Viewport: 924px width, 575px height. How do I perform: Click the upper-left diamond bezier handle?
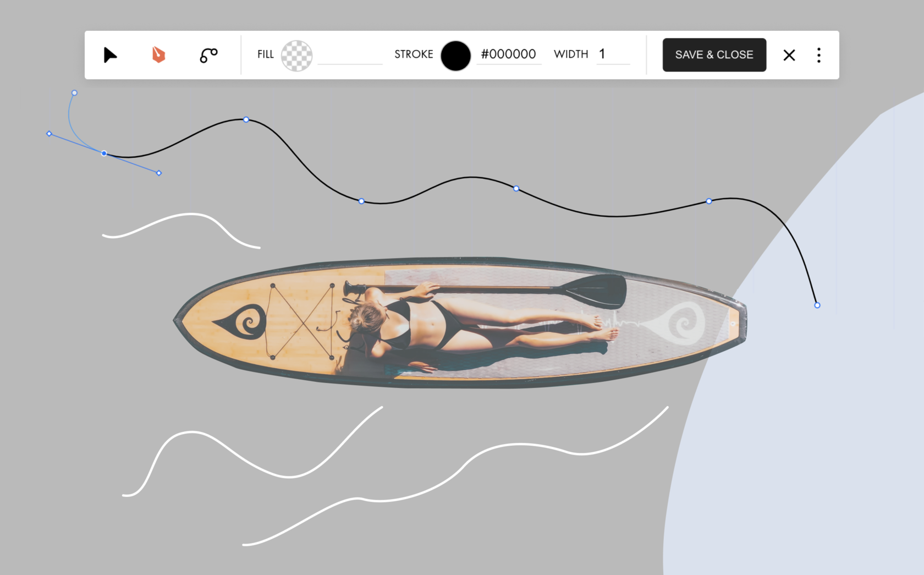pyautogui.click(x=49, y=134)
